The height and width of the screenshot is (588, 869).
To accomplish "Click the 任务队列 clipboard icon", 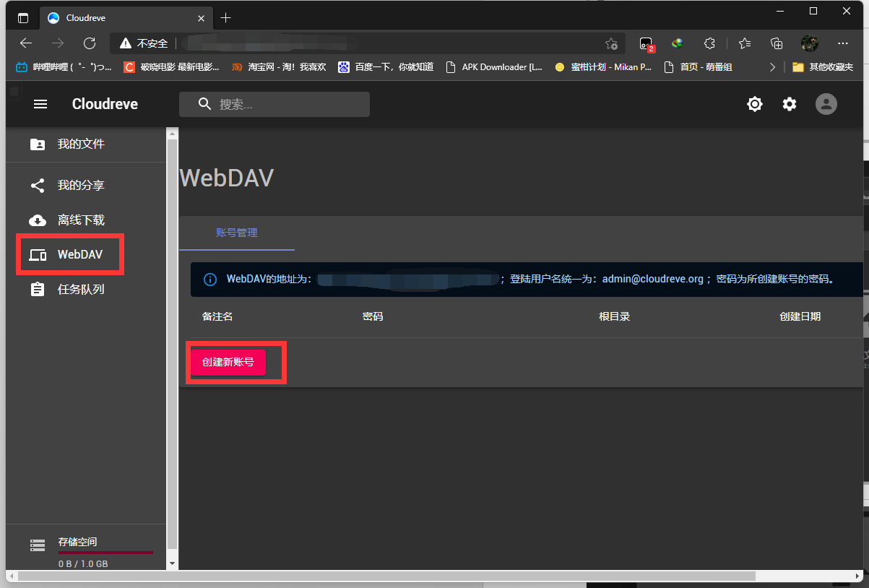I will tap(37, 290).
